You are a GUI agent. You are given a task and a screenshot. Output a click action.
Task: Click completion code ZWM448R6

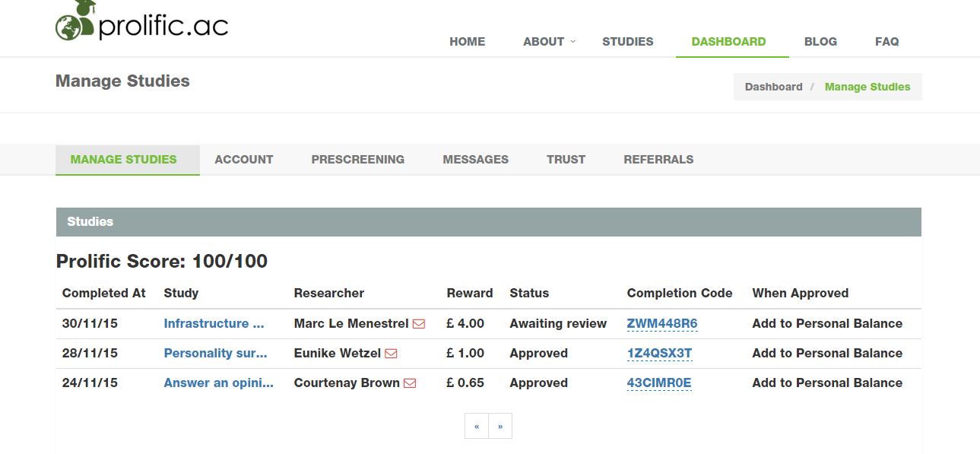click(661, 324)
